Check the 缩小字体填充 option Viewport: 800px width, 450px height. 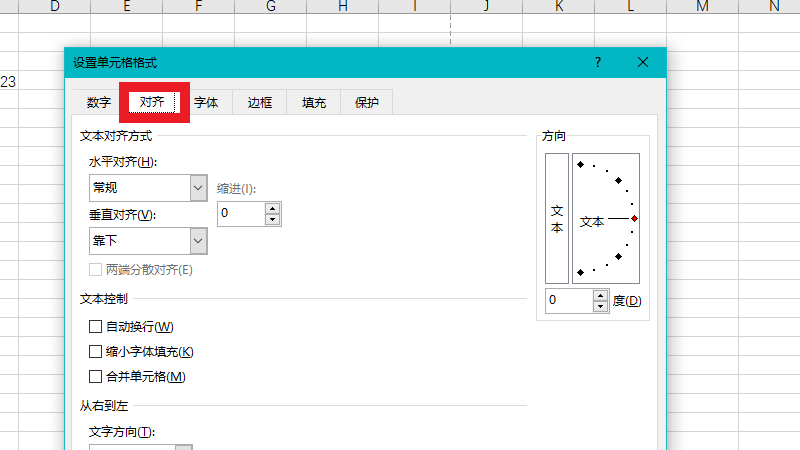pyautogui.click(x=96, y=352)
